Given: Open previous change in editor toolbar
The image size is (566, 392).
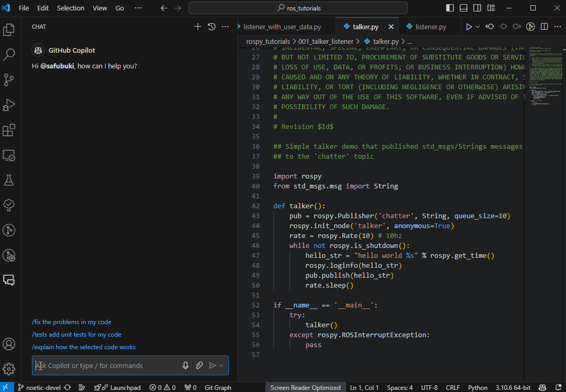Looking at the screenshot, I should [x=490, y=27].
